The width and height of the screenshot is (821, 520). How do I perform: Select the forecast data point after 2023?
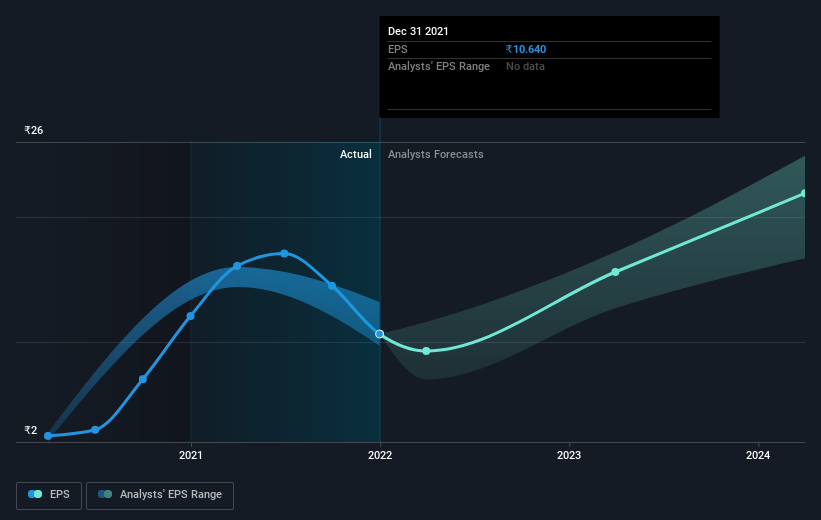615,272
